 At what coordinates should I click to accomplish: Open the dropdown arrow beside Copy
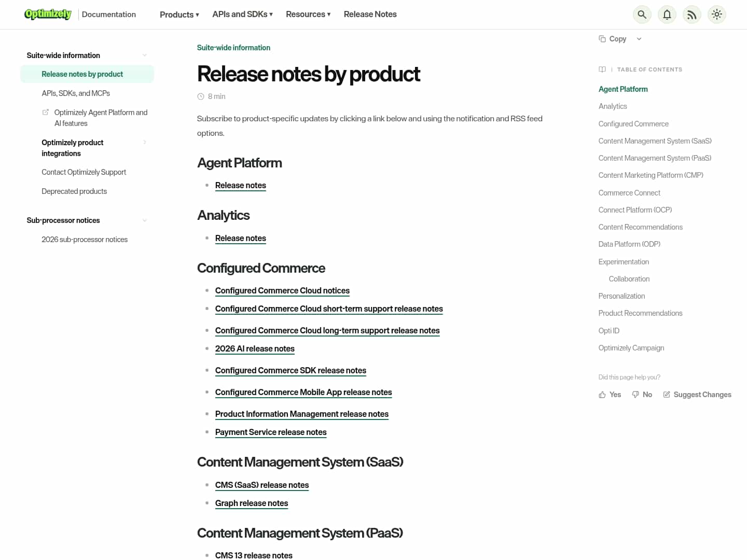[639, 39]
